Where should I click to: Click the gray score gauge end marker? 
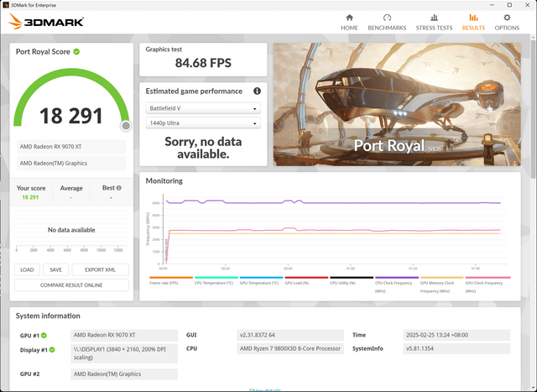126,126
